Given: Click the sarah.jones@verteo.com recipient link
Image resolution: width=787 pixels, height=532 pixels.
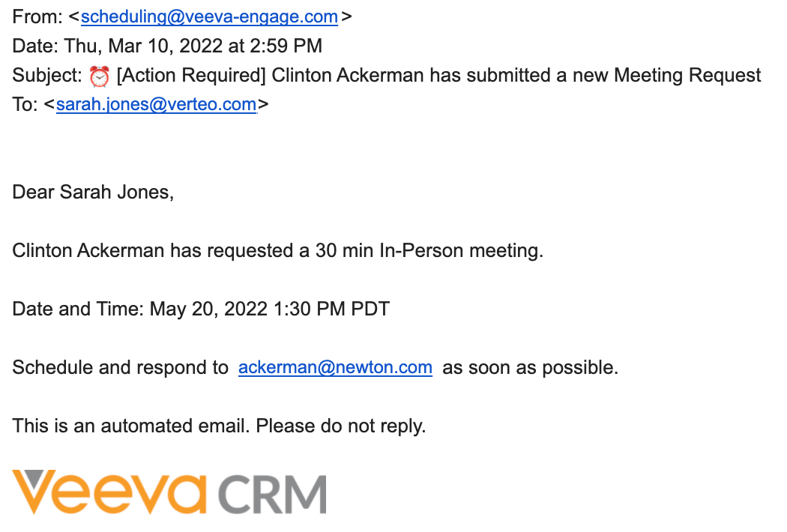Looking at the screenshot, I should pos(156,104).
